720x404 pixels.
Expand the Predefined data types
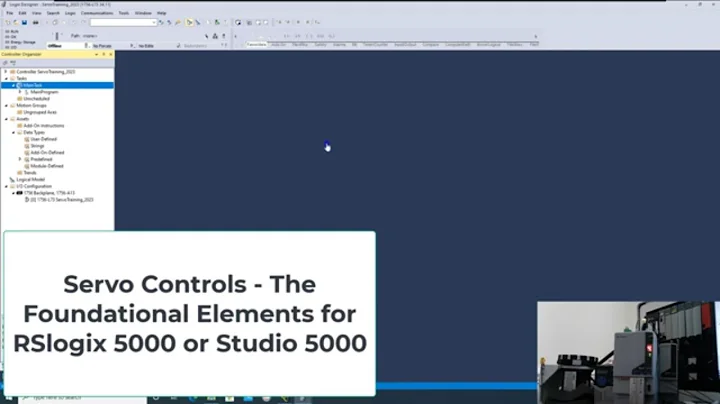(x=20, y=159)
